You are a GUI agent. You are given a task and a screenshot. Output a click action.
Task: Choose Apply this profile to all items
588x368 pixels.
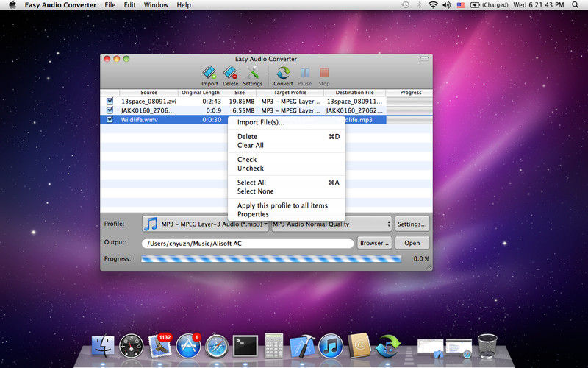pyautogui.click(x=287, y=205)
